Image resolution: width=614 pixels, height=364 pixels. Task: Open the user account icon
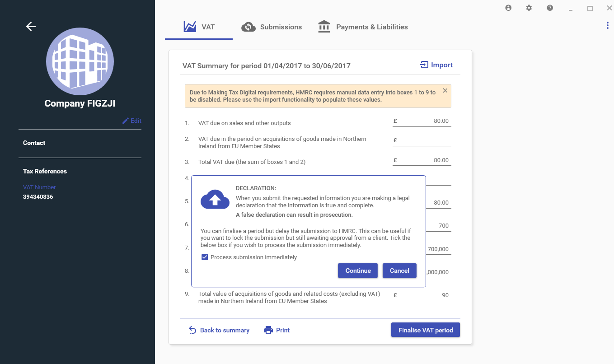[x=508, y=8]
